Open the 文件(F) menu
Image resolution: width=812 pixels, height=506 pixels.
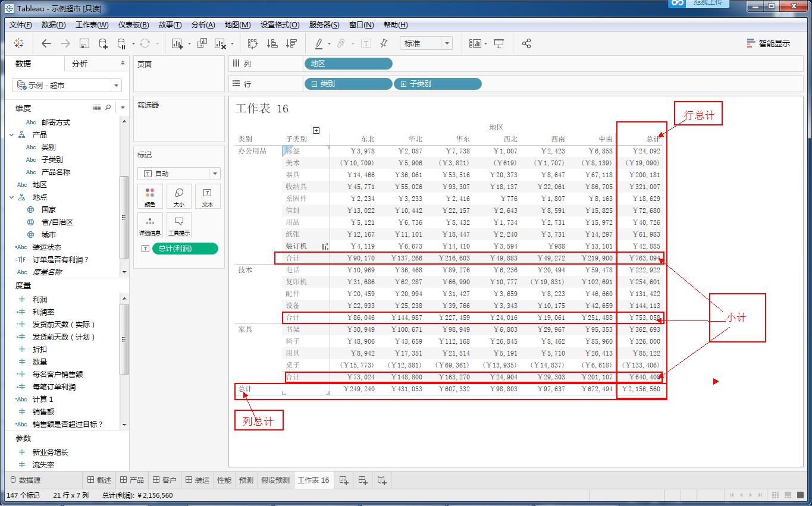(x=21, y=25)
